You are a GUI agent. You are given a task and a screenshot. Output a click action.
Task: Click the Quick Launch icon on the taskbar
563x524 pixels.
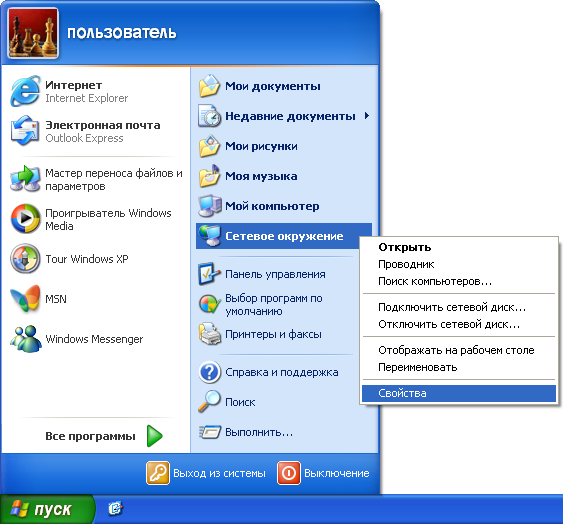click(x=116, y=509)
